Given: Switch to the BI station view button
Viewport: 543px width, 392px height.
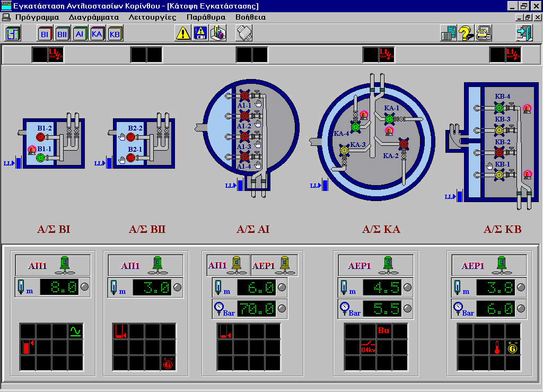Looking at the screenshot, I should tap(45, 33).
